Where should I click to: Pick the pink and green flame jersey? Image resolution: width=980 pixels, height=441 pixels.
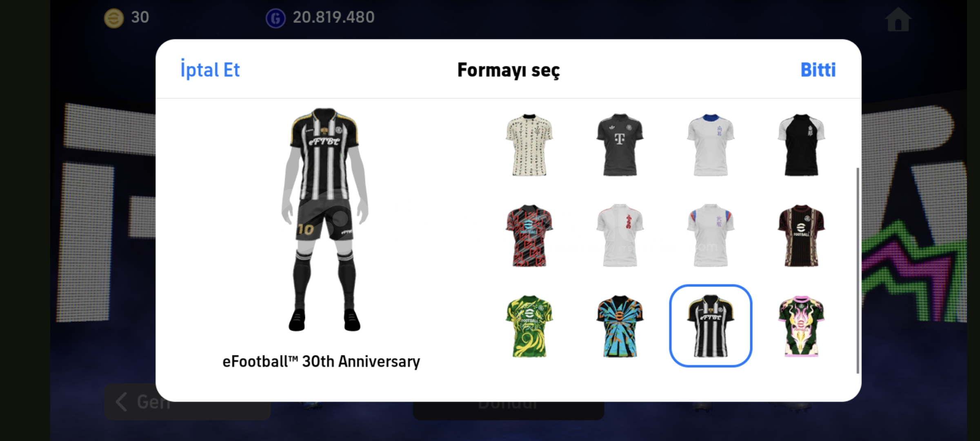tap(801, 326)
